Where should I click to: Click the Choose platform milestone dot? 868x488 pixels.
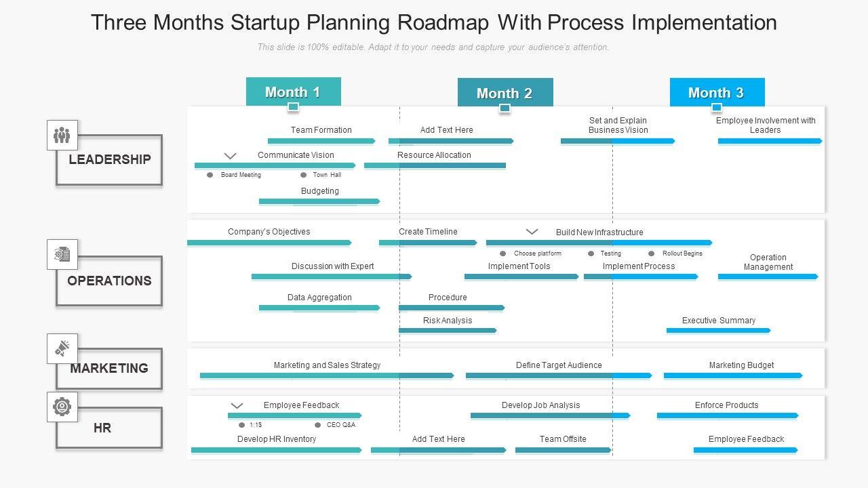tap(503, 253)
